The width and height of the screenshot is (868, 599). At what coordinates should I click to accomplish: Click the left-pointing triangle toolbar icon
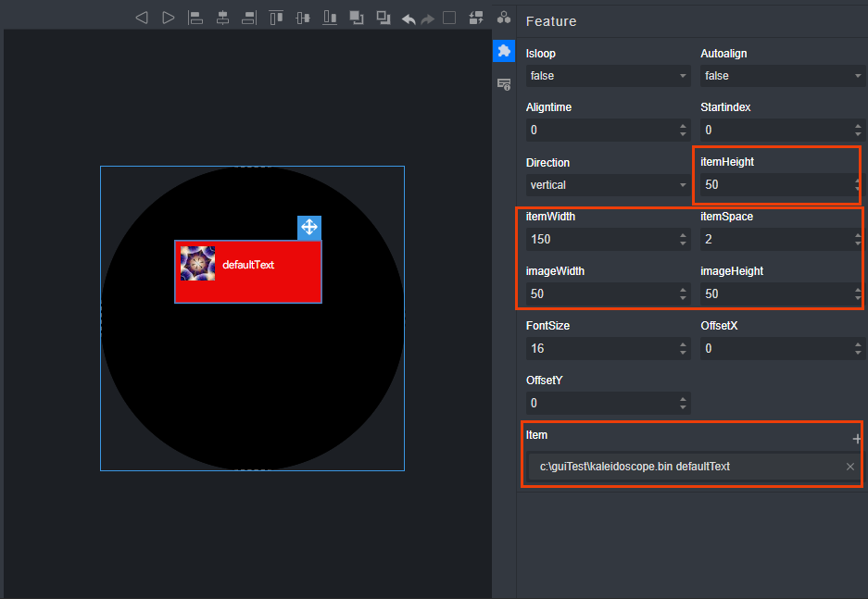tap(142, 18)
